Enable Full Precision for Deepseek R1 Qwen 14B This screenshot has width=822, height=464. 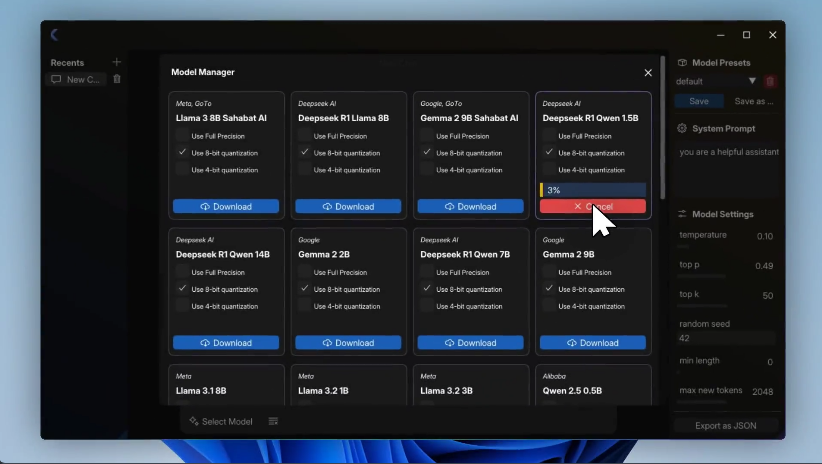(x=182, y=272)
